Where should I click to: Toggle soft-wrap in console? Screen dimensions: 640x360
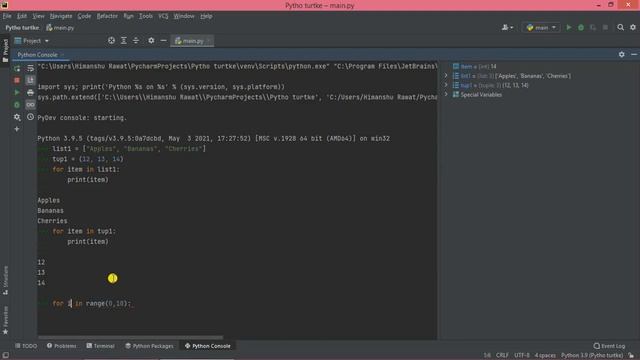(30, 69)
